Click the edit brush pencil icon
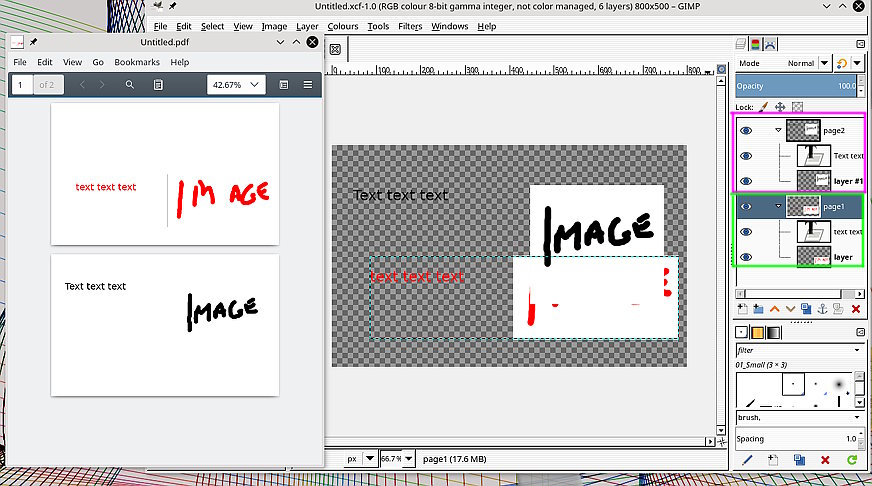The height and width of the screenshot is (486, 872). (746, 460)
